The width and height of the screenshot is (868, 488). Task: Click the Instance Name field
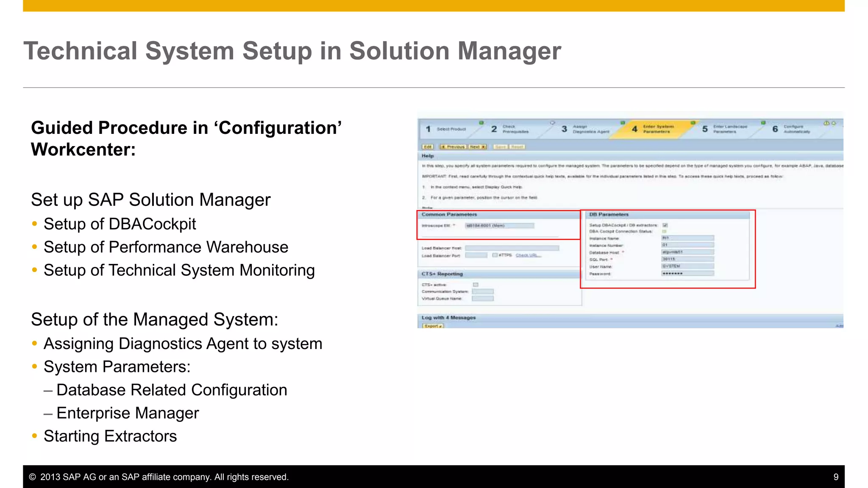coord(687,238)
